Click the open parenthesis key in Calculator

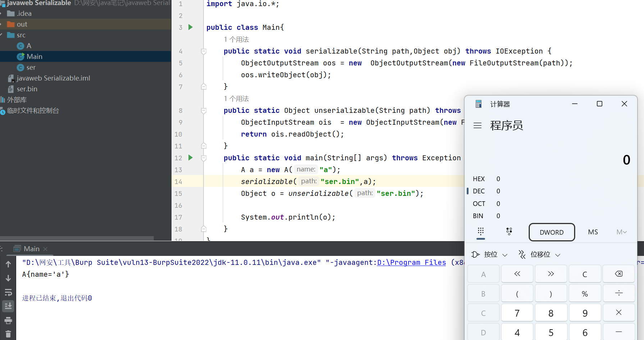coord(517,293)
